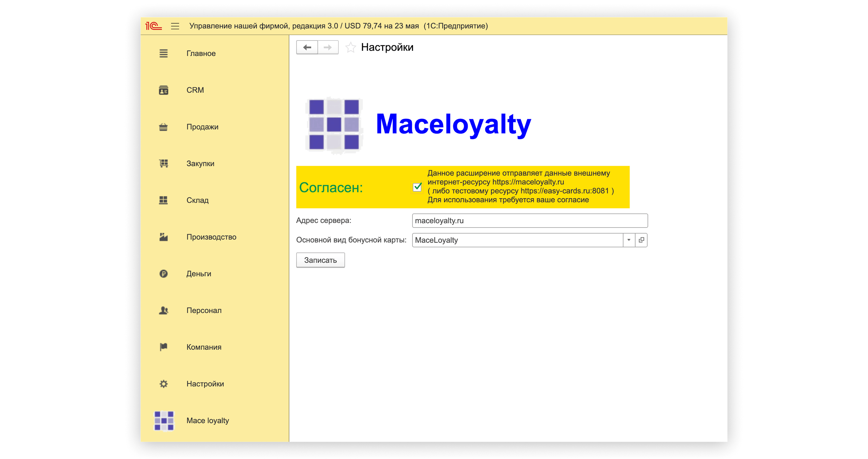Click the https://maceloyalty.ru notice text
Viewport: 868px width, 459px height.
(528, 182)
